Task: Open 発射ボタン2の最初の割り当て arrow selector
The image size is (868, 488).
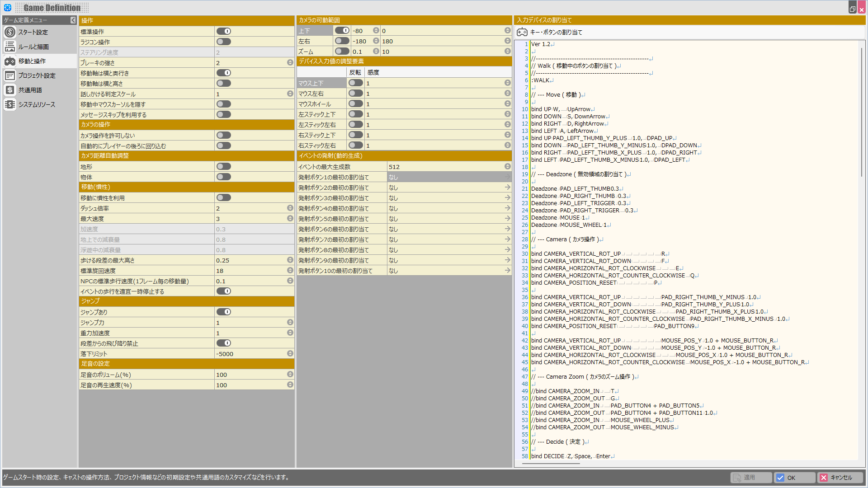Action: point(507,188)
